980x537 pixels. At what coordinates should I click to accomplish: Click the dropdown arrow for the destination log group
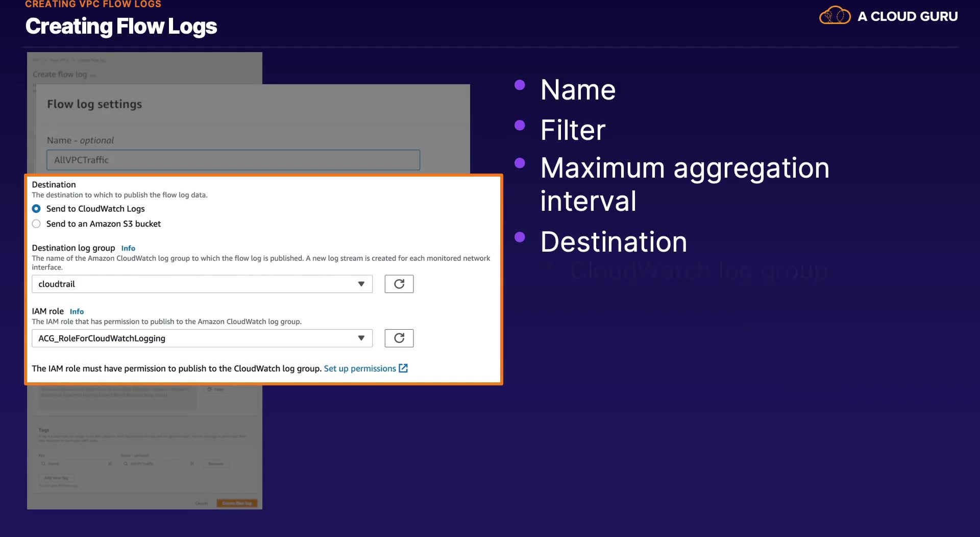pyautogui.click(x=361, y=284)
